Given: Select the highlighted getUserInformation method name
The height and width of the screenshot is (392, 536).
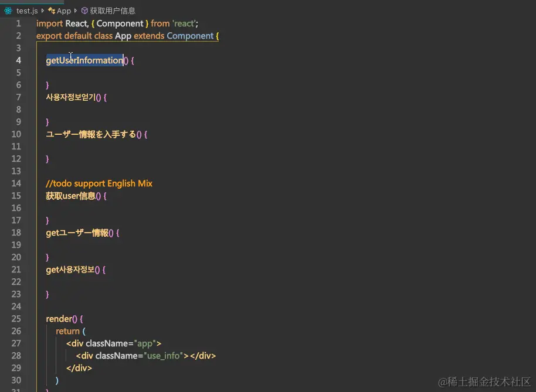Looking at the screenshot, I should [x=84, y=60].
